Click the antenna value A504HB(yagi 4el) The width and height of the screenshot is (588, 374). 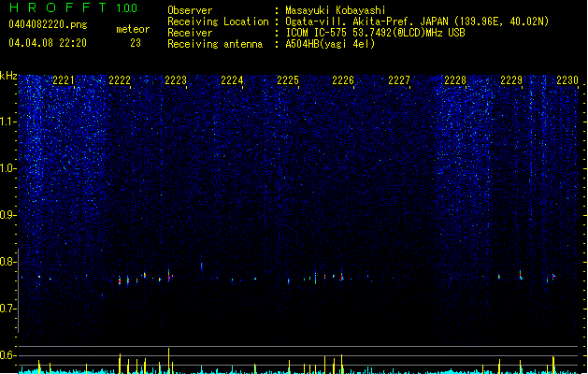(x=330, y=44)
